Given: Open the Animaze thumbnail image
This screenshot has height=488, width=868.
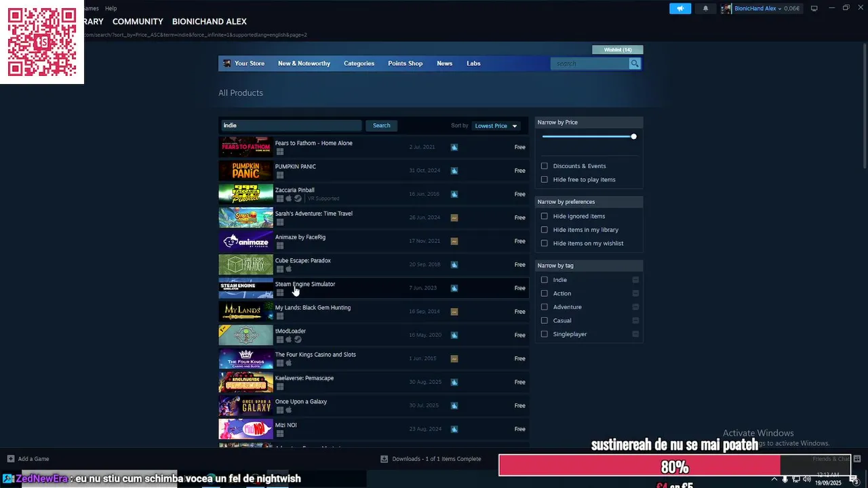Looking at the screenshot, I should 245,241.
